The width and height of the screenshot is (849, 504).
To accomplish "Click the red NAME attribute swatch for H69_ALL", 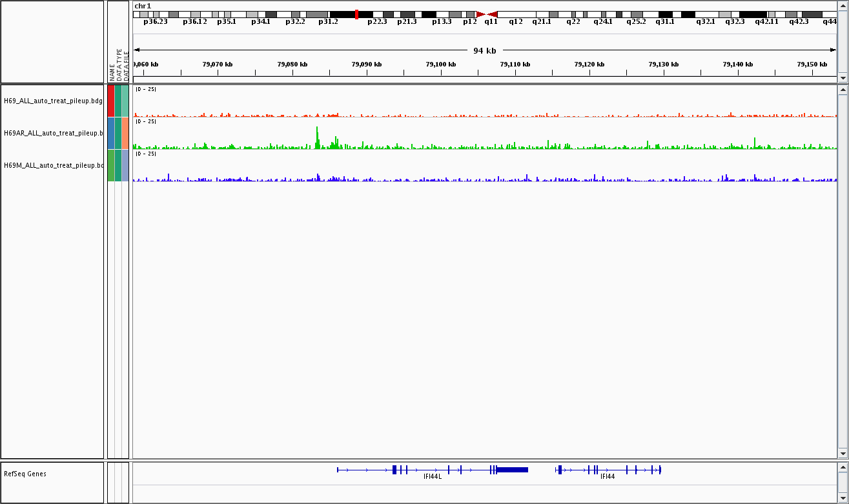I will tap(111, 101).
